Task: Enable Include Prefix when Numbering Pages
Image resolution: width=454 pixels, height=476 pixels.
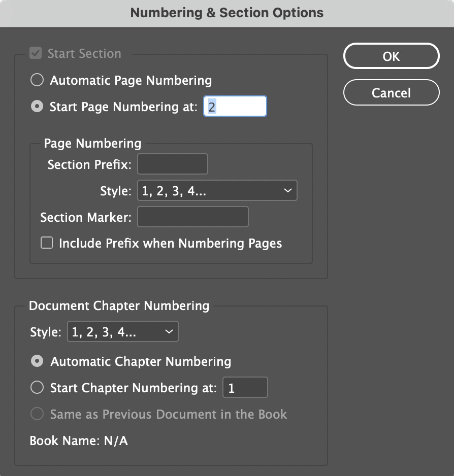Action: [x=47, y=244]
